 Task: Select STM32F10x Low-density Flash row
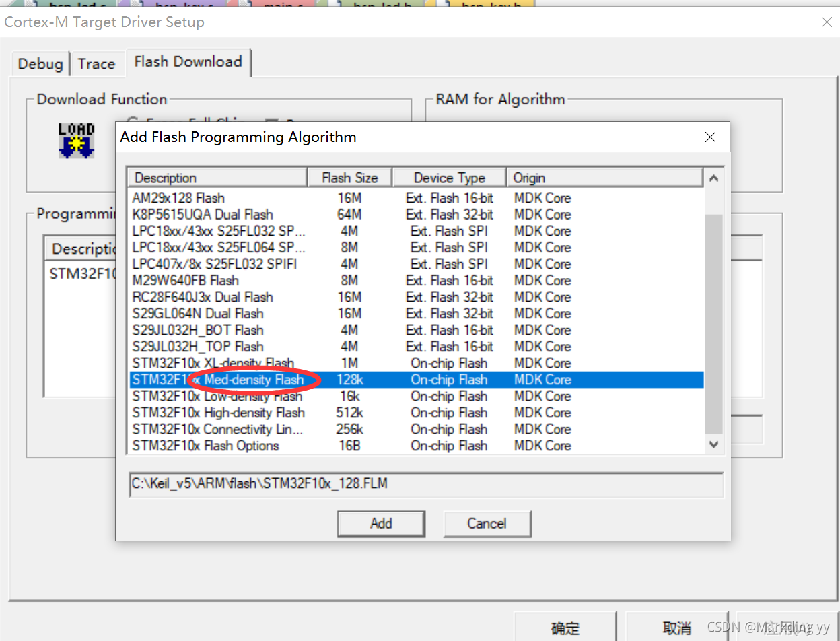(x=416, y=396)
